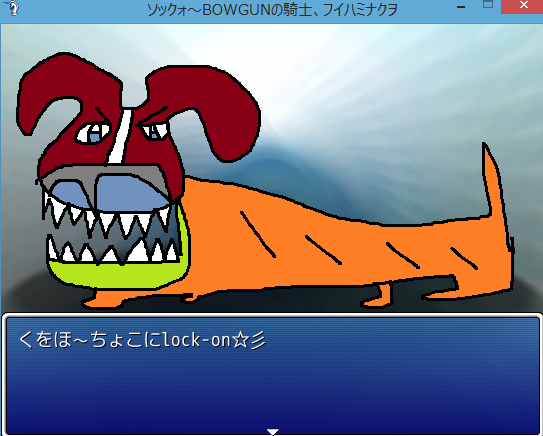Close the game window

point(523,6)
